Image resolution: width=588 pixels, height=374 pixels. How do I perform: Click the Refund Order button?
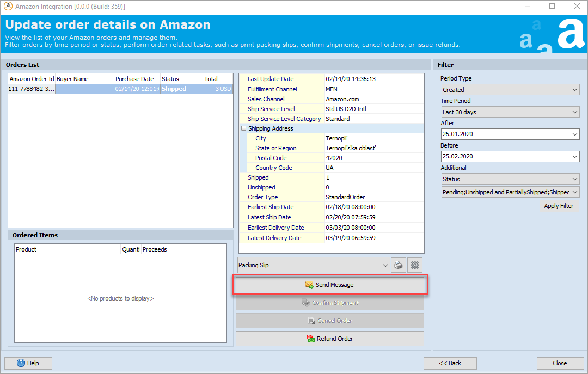pyautogui.click(x=329, y=339)
